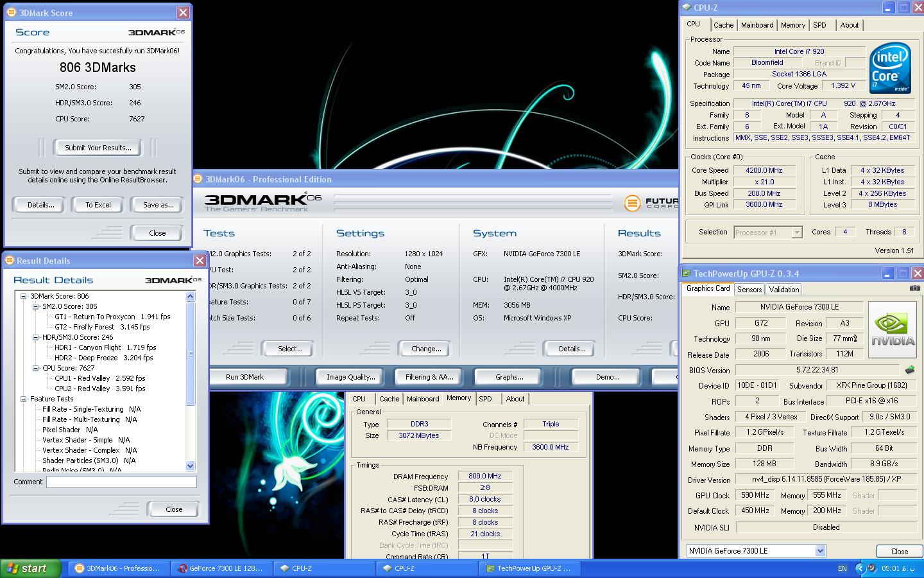
Task: Click Close button in Result Details window
Action: pos(174,509)
